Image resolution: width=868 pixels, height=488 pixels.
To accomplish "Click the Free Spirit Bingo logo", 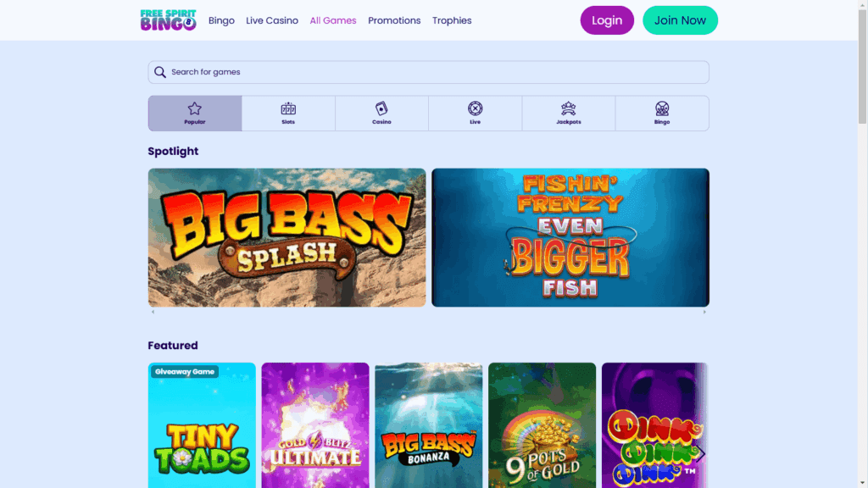I will 169,20.
